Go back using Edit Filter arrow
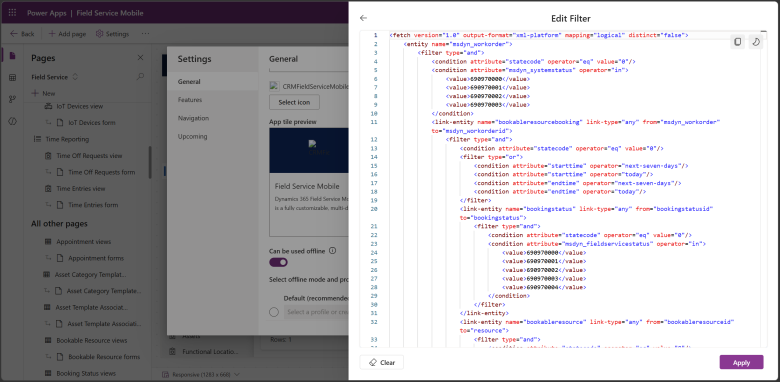 click(363, 18)
